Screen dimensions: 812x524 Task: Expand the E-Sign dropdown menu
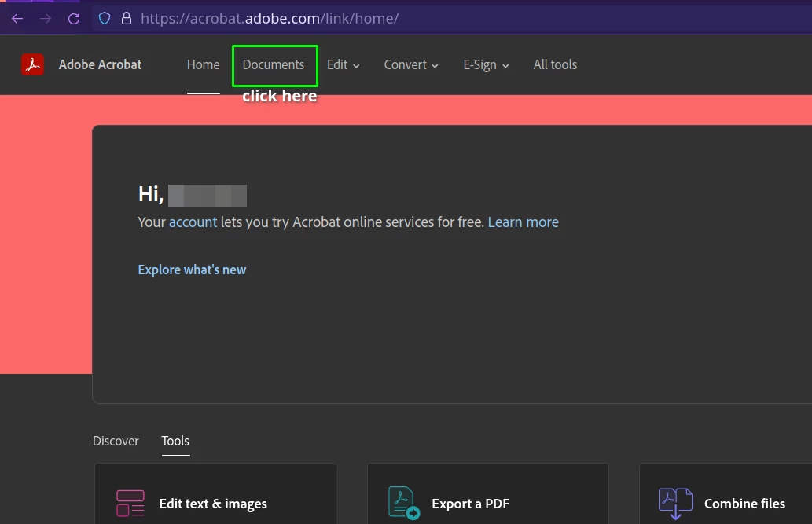pos(486,64)
